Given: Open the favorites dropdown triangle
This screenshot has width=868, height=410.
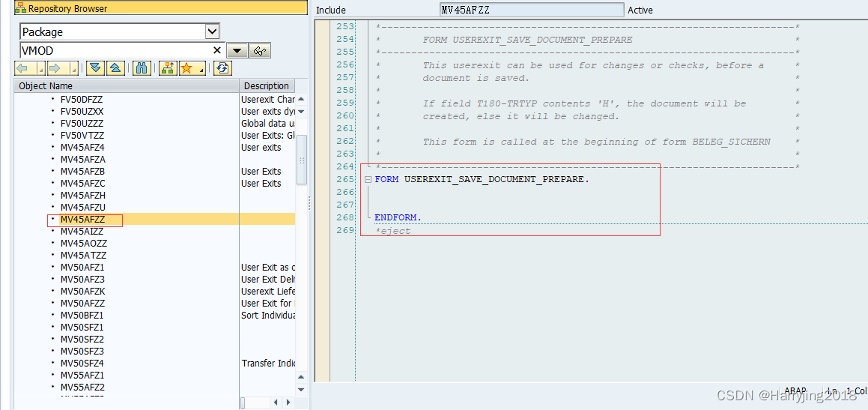Looking at the screenshot, I should tap(201, 68).
